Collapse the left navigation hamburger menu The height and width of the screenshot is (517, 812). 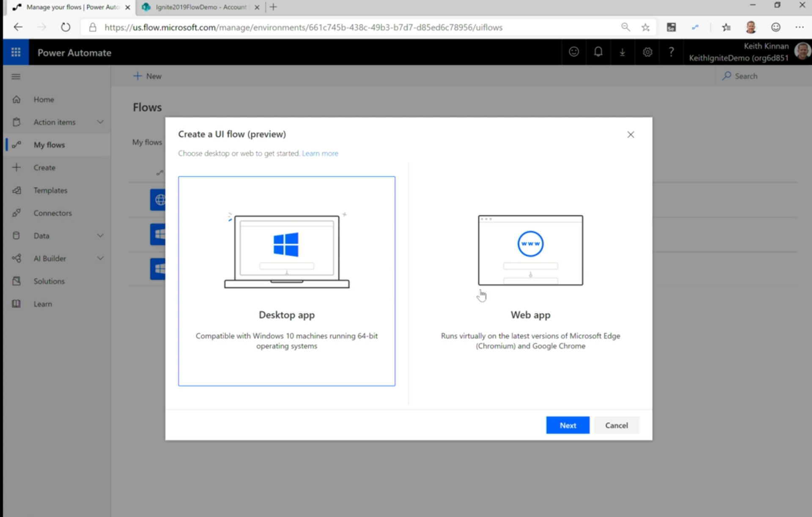(16, 77)
